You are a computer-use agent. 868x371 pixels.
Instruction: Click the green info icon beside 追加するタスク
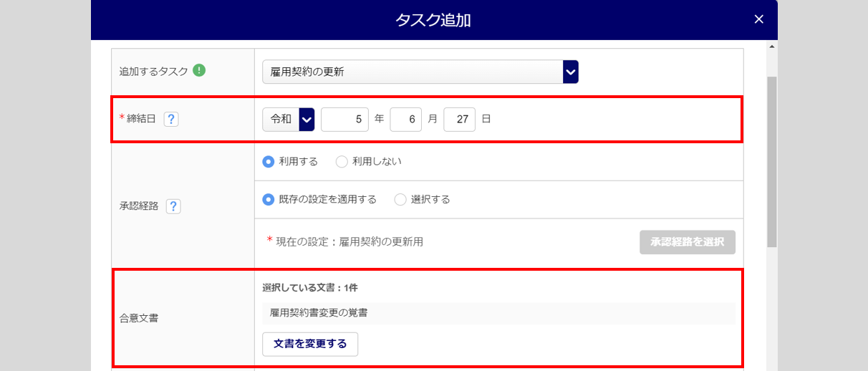point(200,70)
